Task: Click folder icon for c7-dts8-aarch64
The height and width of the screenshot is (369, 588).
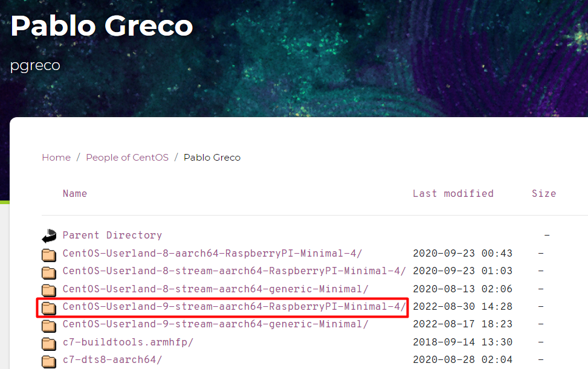Action: (x=49, y=361)
